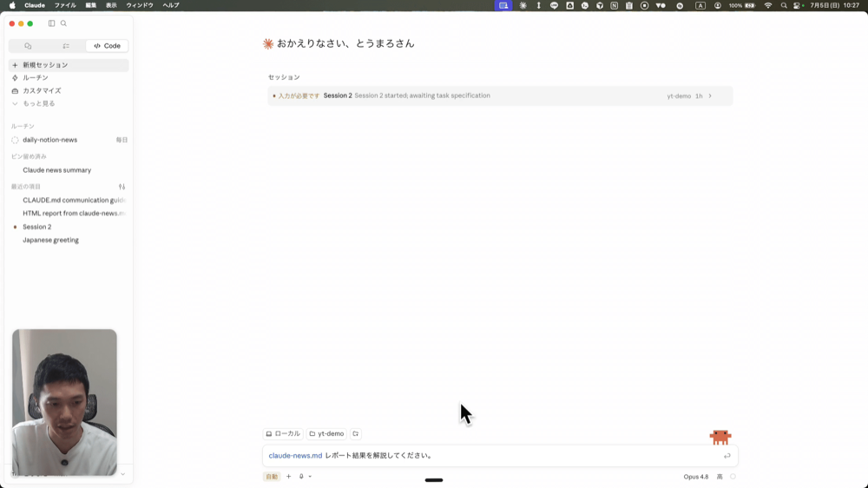Switch to the tasks list tab icon

pyautogui.click(x=66, y=46)
